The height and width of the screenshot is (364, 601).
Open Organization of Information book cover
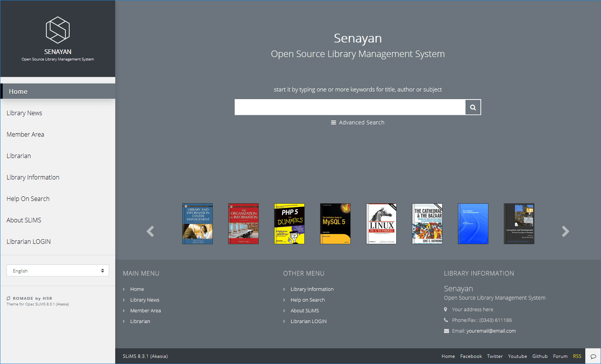pyautogui.click(x=243, y=224)
